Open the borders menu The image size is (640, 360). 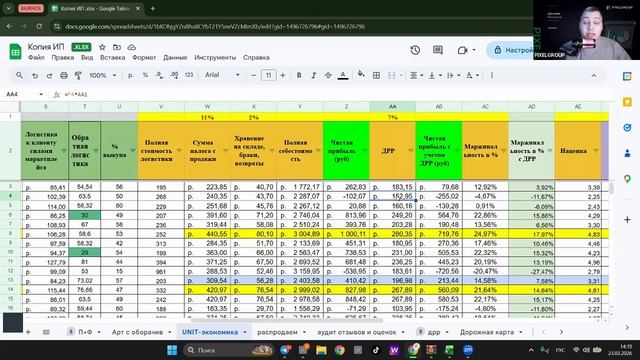click(x=376, y=75)
